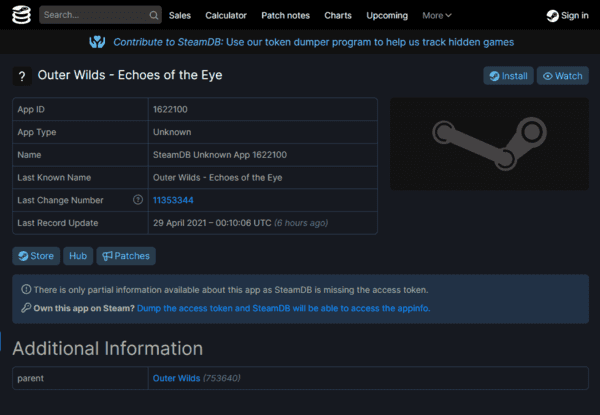This screenshot has width=600, height=415.
Task: Select the App Type value Unknown
Action: (x=172, y=132)
